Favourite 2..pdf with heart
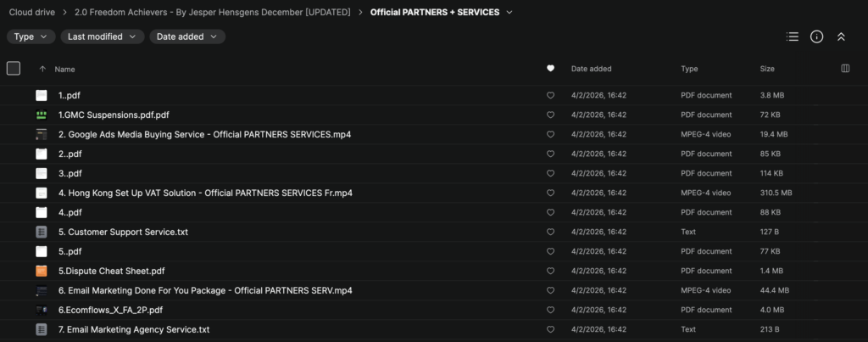868x342 pixels. pos(550,154)
